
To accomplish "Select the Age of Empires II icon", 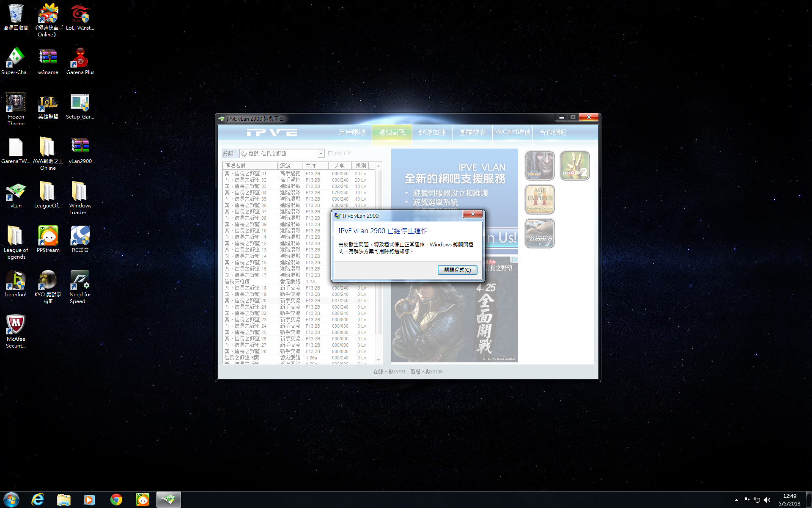I will click(539, 199).
